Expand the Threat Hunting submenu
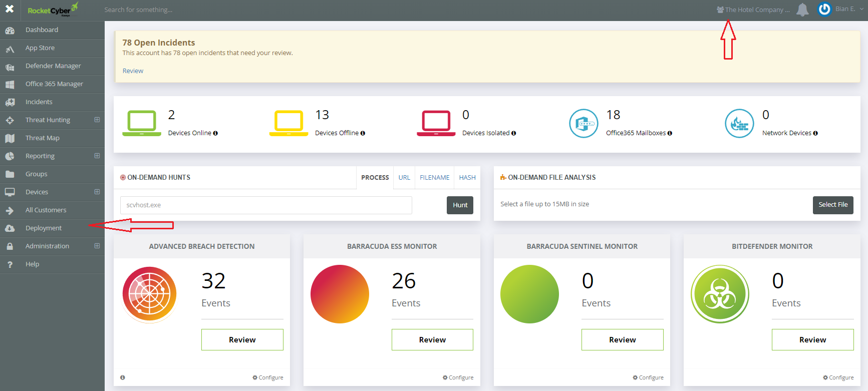Image resolution: width=868 pixels, height=391 pixels. click(97, 120)
